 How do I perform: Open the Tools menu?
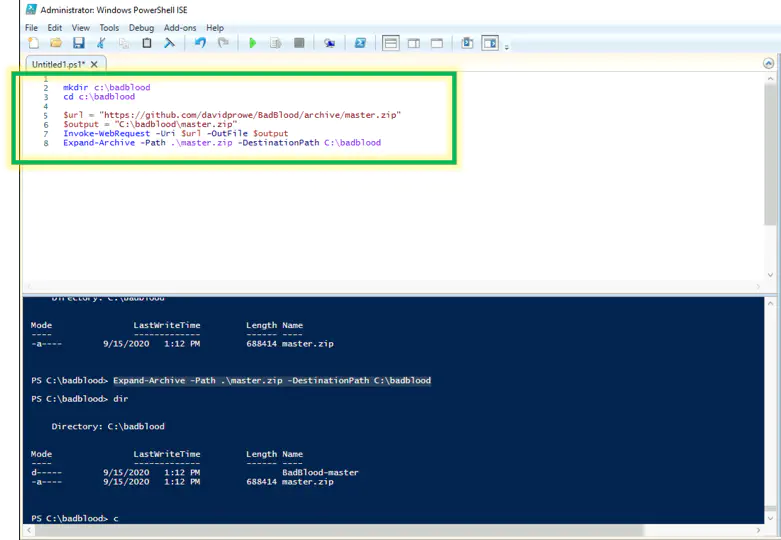(x=109, y=28)
